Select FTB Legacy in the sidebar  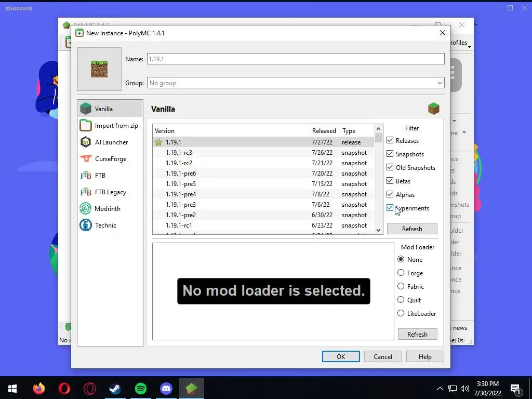110,192
